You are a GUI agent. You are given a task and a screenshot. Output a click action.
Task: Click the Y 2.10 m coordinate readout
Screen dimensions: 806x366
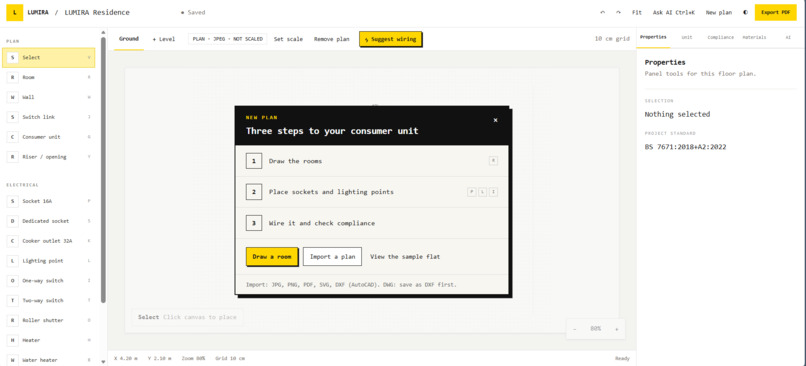click(160, 358)
